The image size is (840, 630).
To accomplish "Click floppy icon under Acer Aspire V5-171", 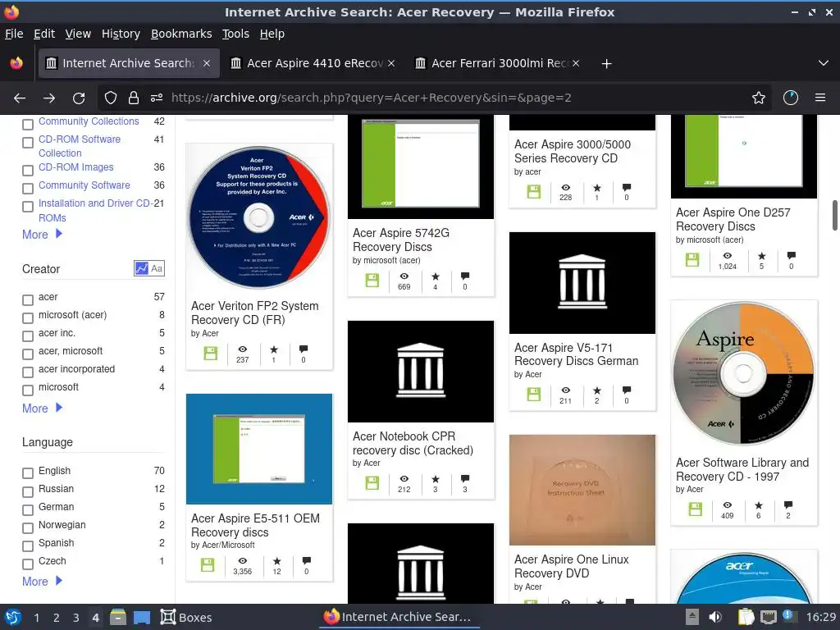I will [x=533, y=395].
